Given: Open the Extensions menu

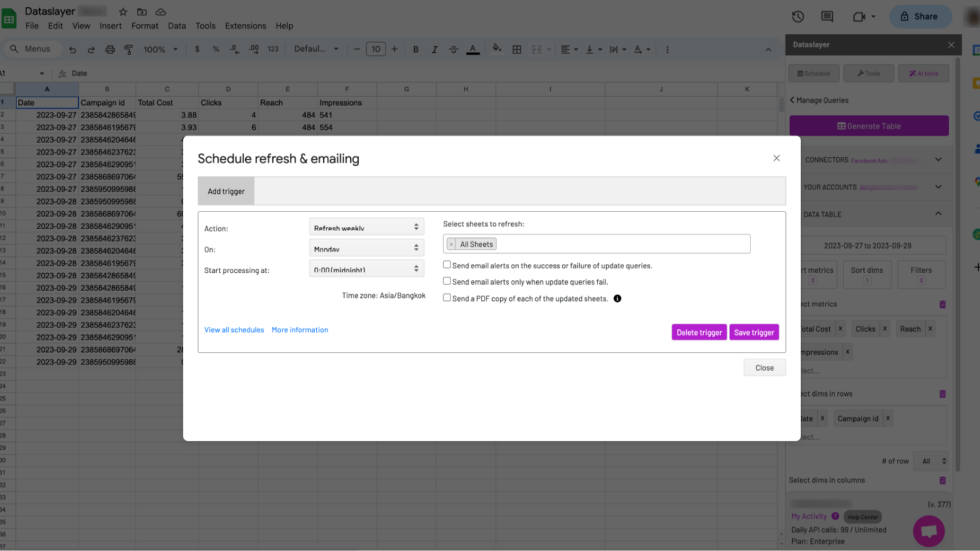Looking at the screenshot, I should click(x=245, y=26).
